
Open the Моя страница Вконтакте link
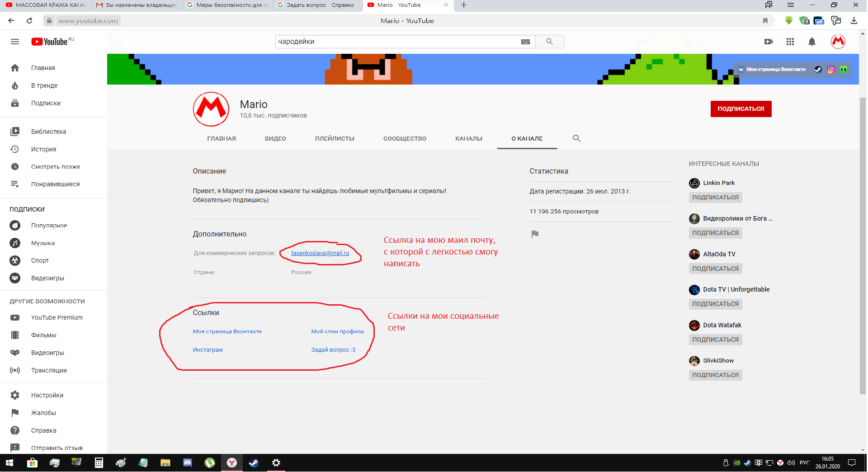tap(227, 331)
